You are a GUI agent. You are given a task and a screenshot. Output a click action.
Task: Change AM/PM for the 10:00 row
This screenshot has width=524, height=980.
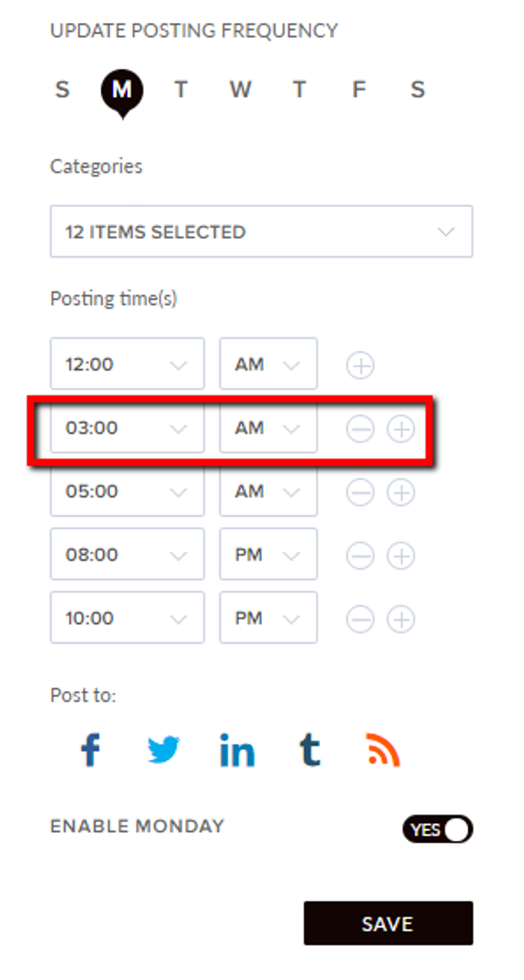click(269, 618)
